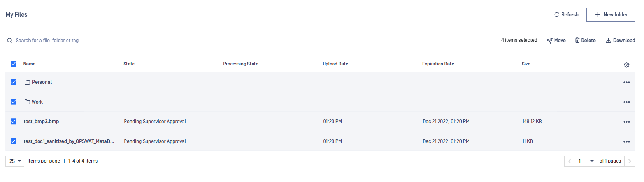Screen dimensions: 644x182
Task: Go to the next page arrow
Action: tap(630, 161)
